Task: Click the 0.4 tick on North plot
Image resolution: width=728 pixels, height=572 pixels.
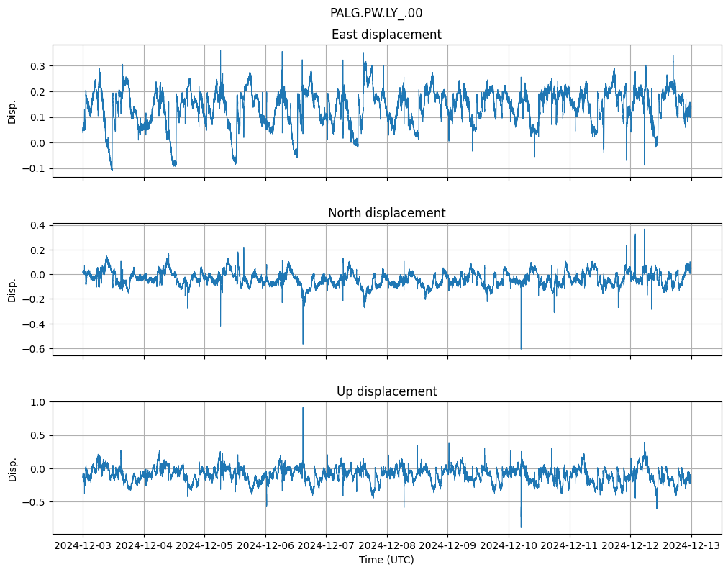Action: (39, 225)
